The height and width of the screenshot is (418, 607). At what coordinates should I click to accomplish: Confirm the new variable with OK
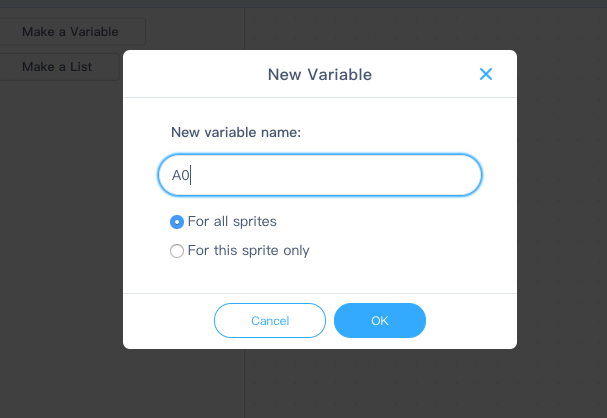[x=380, y=320]
